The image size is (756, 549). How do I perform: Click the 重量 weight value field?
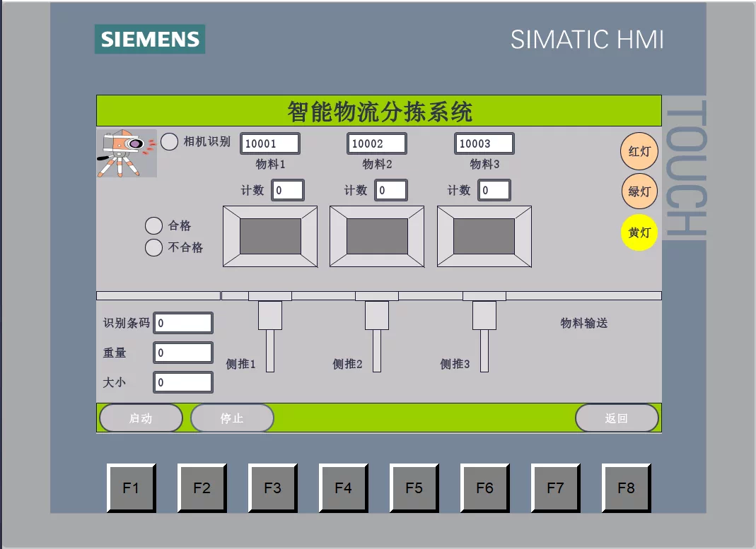click(x=183, y=353)
